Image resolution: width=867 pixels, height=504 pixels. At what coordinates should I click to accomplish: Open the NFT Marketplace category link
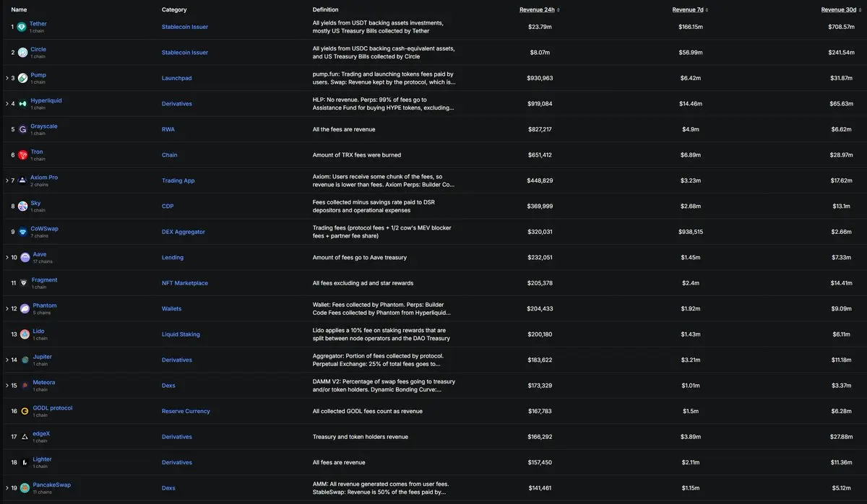184,283
